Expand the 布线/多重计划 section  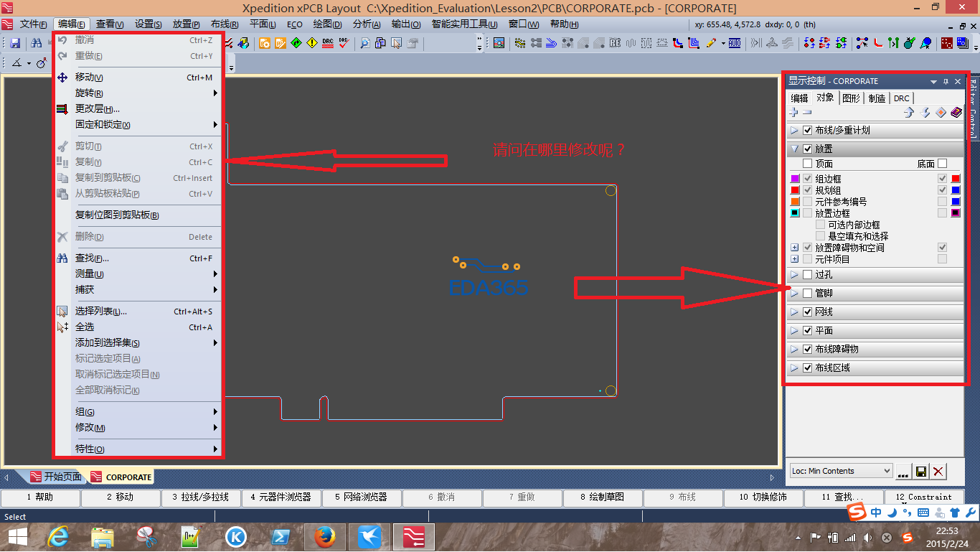pyautogui.click(x=794, y=131)
